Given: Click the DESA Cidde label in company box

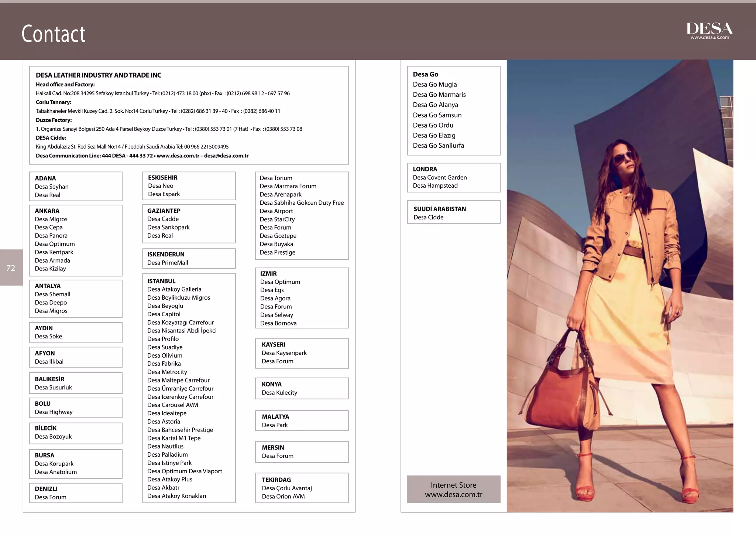Looking at the screenshot, I should coord(51,138).
